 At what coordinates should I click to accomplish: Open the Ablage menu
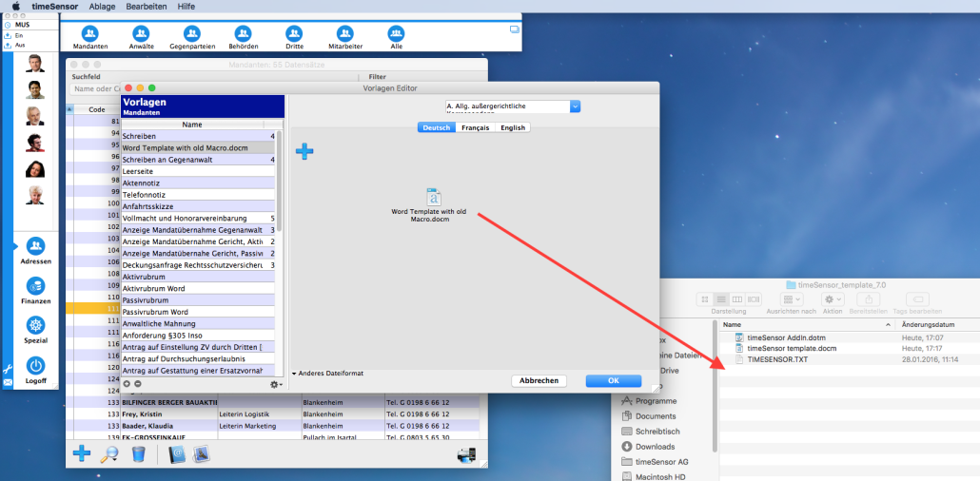coord(102,7)
